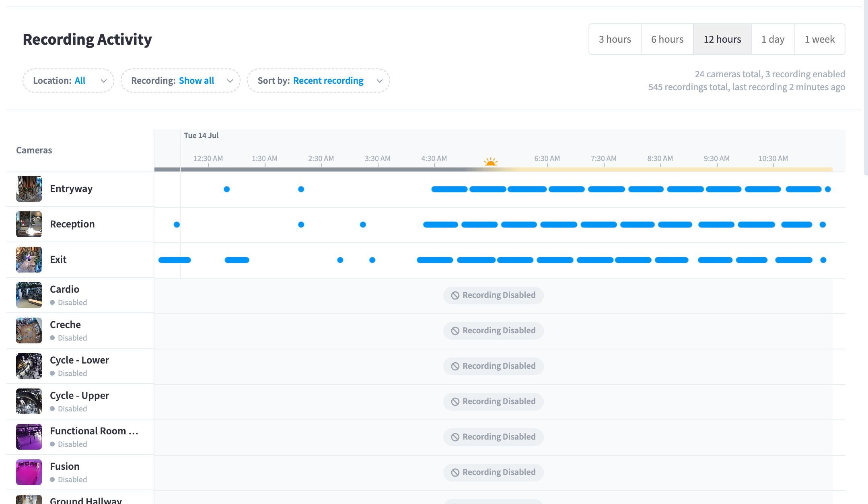This screenshot has width=868, height=504.
Task: Select Reception's last recording dot
Action: pos(823,225)
